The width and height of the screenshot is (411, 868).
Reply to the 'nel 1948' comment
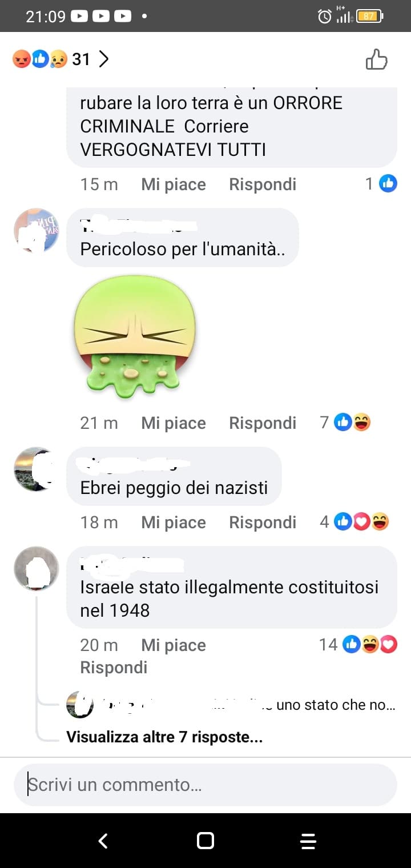(114, 668)
